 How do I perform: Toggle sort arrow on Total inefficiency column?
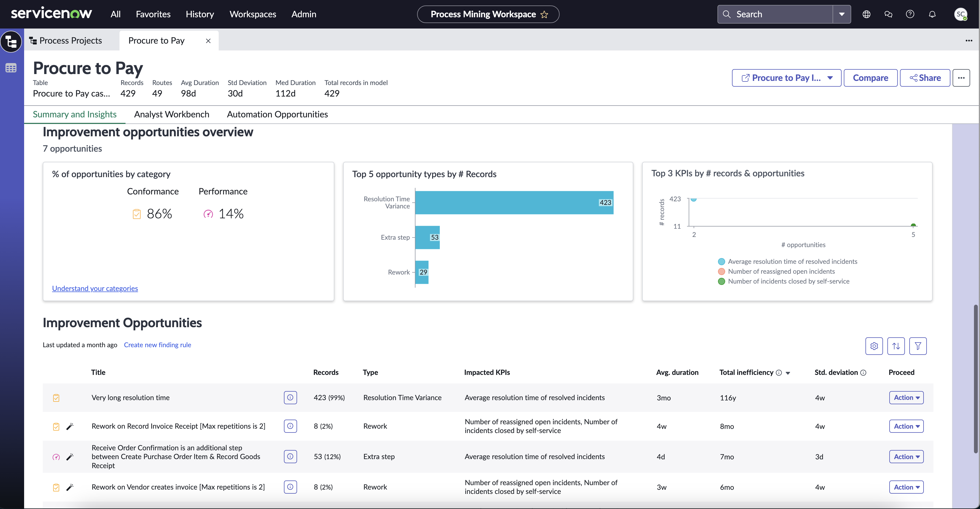[x=788, y=373]
